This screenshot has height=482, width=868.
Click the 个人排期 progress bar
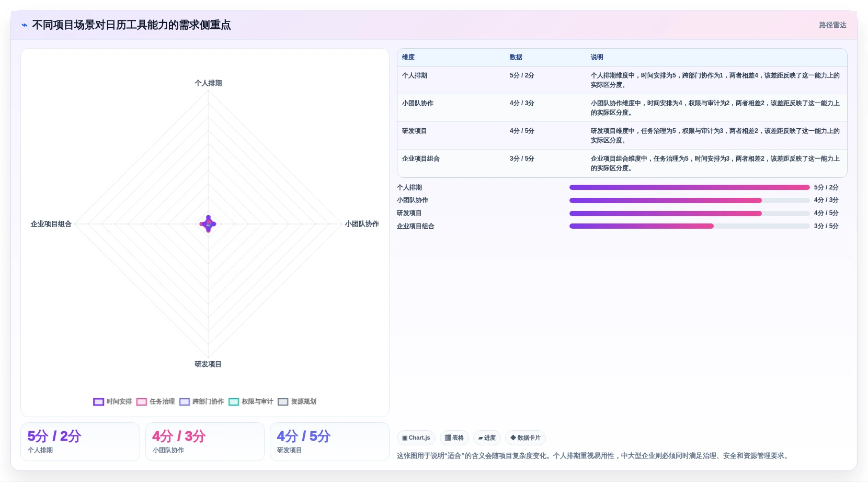pos(689,187)
